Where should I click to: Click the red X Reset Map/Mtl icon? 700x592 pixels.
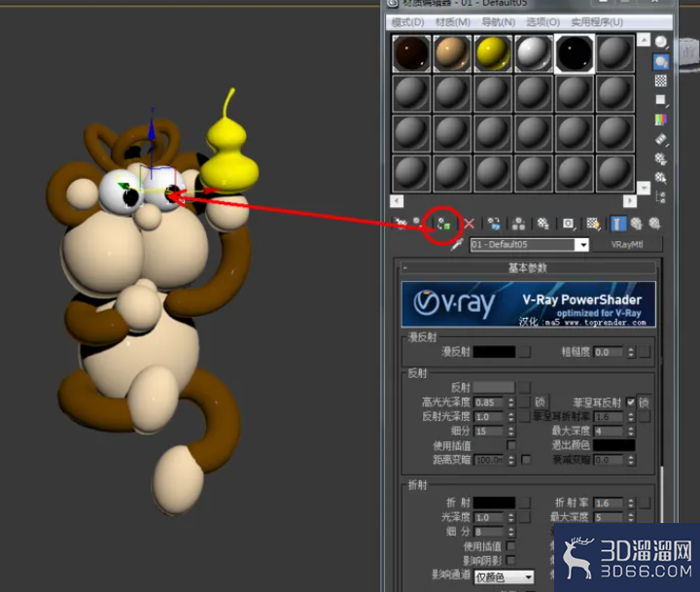(469, 224)
